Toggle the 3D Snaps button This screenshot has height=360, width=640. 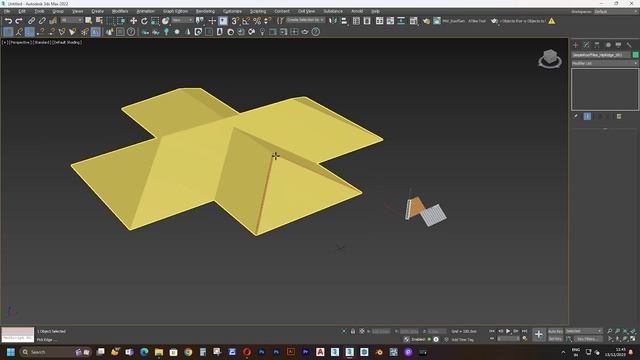coord(236,21)
